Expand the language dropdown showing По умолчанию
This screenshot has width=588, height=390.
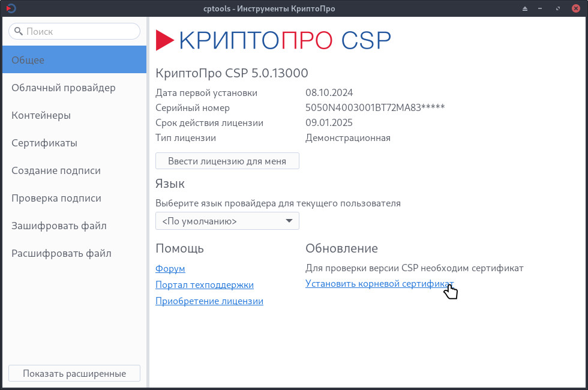227,221
